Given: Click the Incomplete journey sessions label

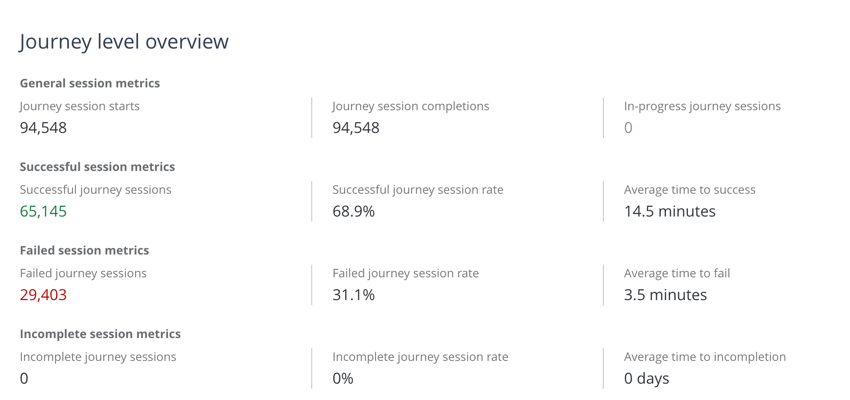Looking at the screenshot, I should click(98, 357).
